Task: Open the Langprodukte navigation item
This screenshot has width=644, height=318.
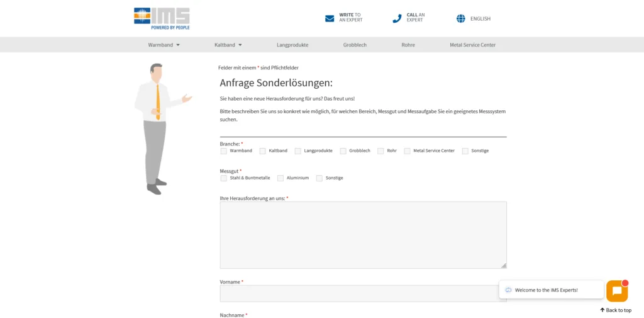Action: tap(292, 45)
